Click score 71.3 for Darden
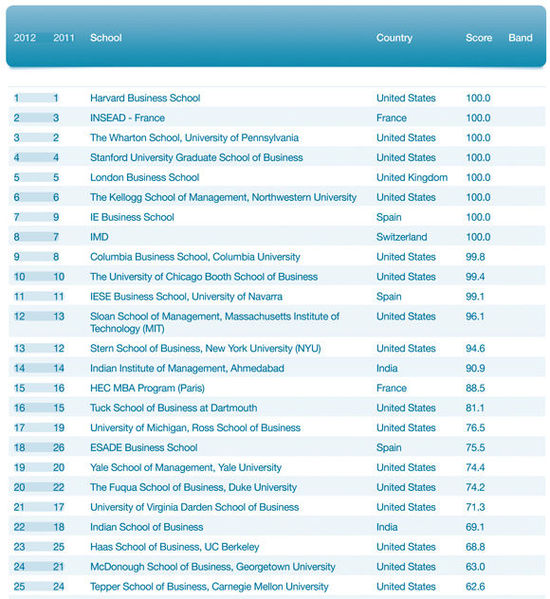550x599 pixels. 475,507
